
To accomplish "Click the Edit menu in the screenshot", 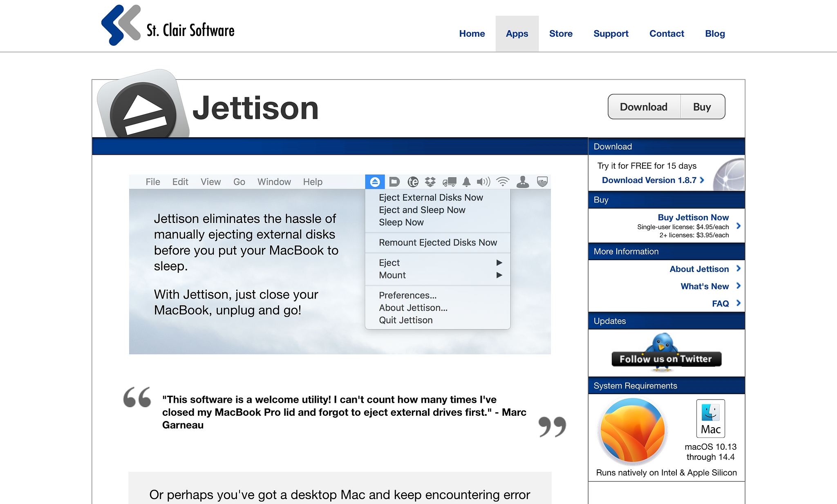I will 180,182.
